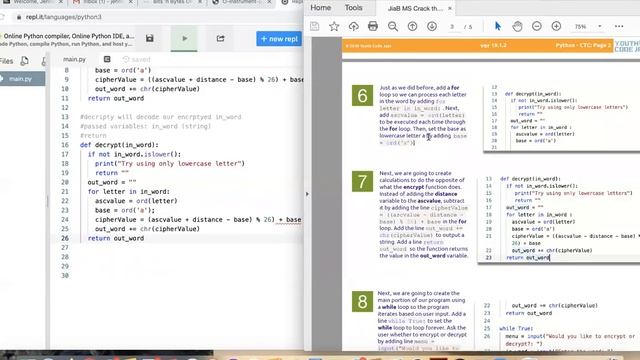Screen dimensions: 640x360
Task: Go to next PDF page
Action: click(432, 27)
